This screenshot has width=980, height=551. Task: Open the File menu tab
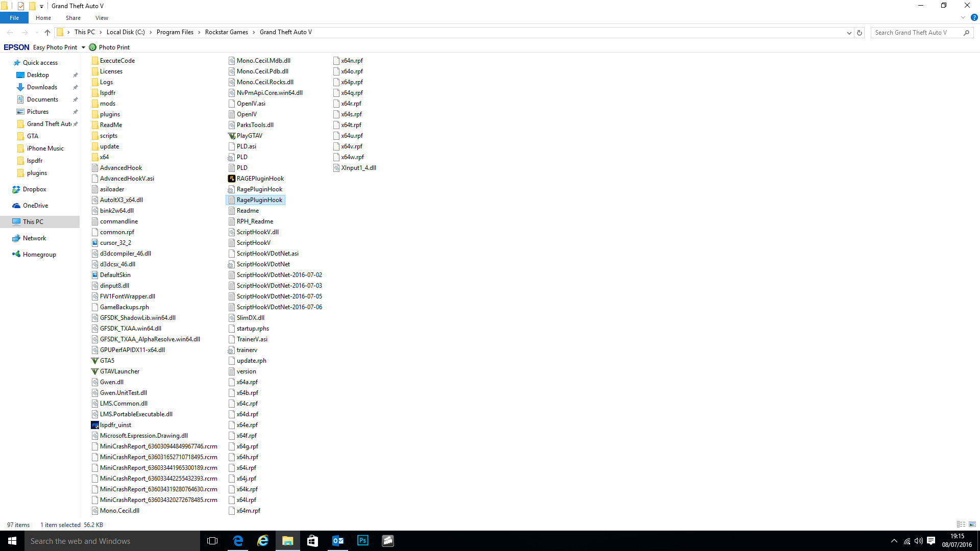(x=14, y=18)
